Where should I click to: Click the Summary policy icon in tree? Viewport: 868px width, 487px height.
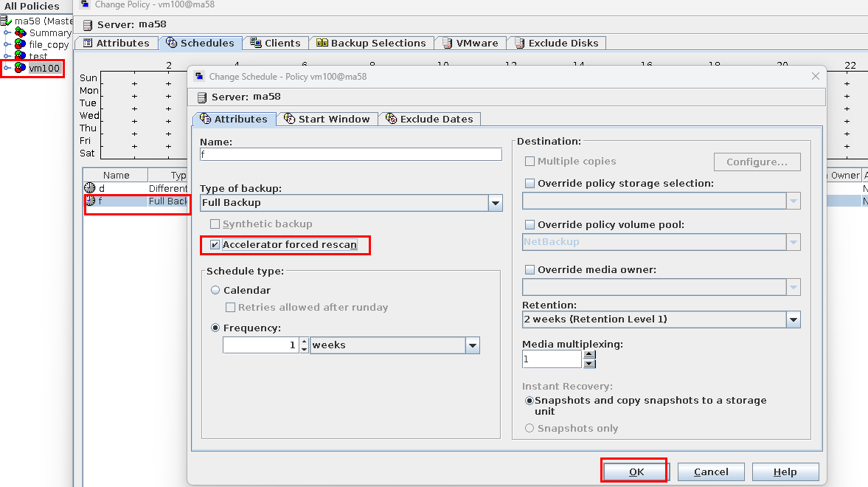21,32
